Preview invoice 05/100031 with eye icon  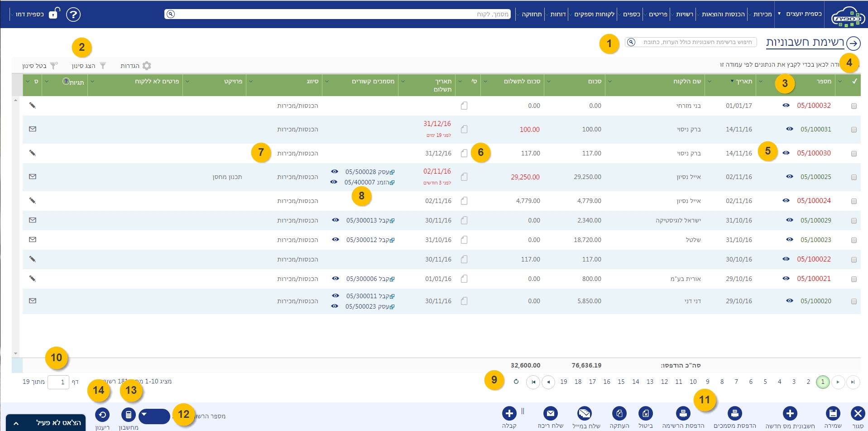pyautogui.click(x=790, y=129)
